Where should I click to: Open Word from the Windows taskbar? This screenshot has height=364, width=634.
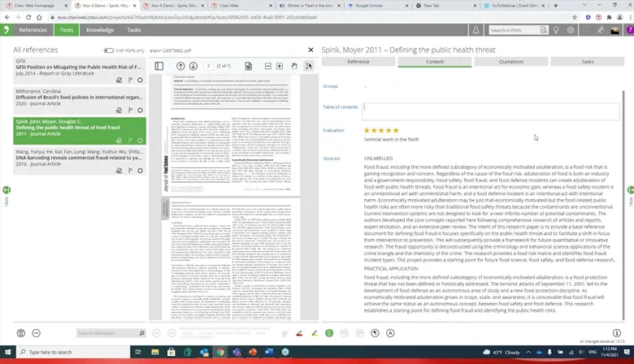269,352
